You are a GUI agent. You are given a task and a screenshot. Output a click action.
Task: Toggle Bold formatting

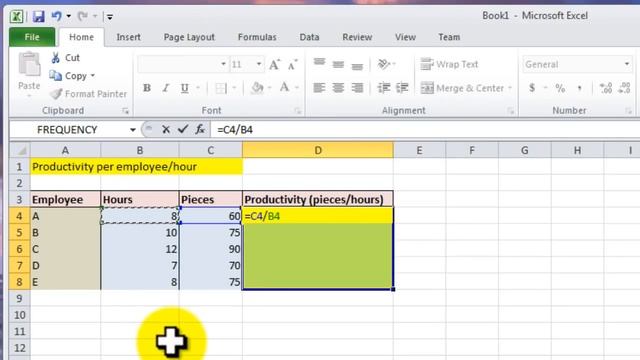click(147, 88)
